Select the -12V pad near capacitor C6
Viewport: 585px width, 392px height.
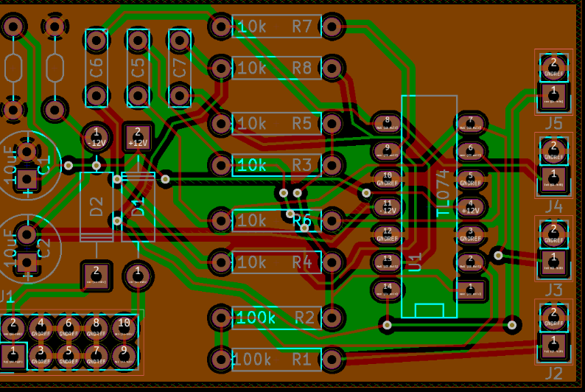tap(96, 137)
